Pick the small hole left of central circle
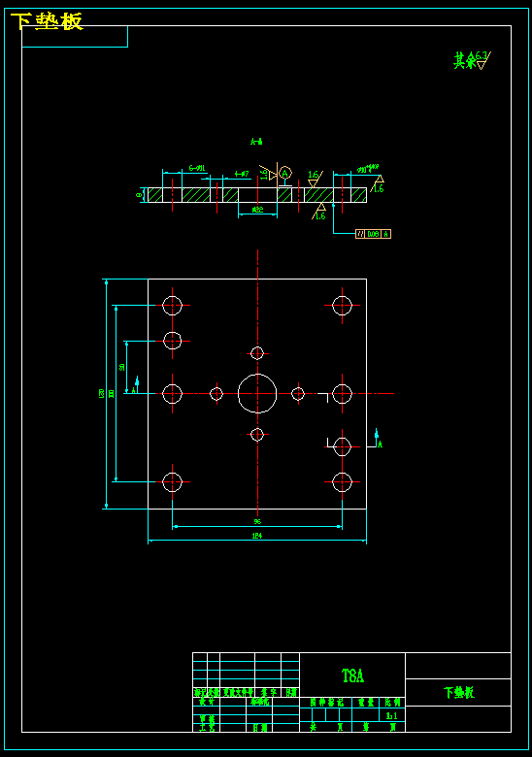 (216, 394)
